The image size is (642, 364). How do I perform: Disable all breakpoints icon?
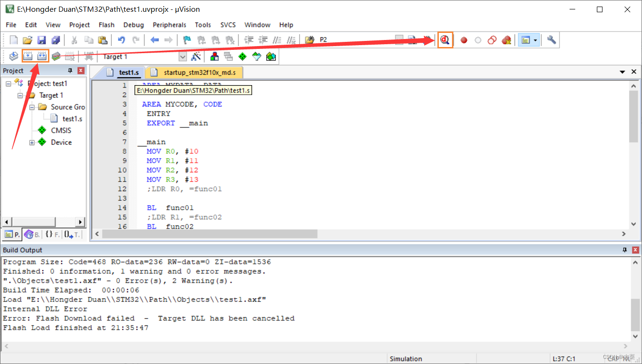coord(492,40)
